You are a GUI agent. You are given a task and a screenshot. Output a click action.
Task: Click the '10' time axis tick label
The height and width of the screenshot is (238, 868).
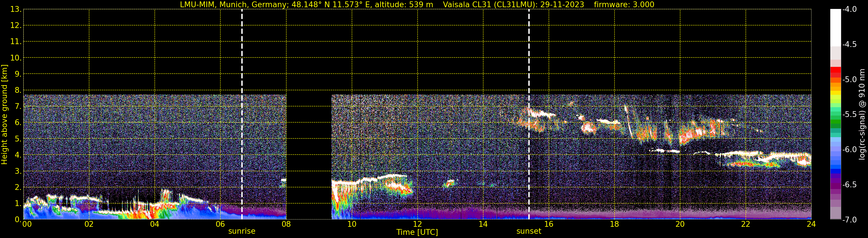tap(352, 224)
